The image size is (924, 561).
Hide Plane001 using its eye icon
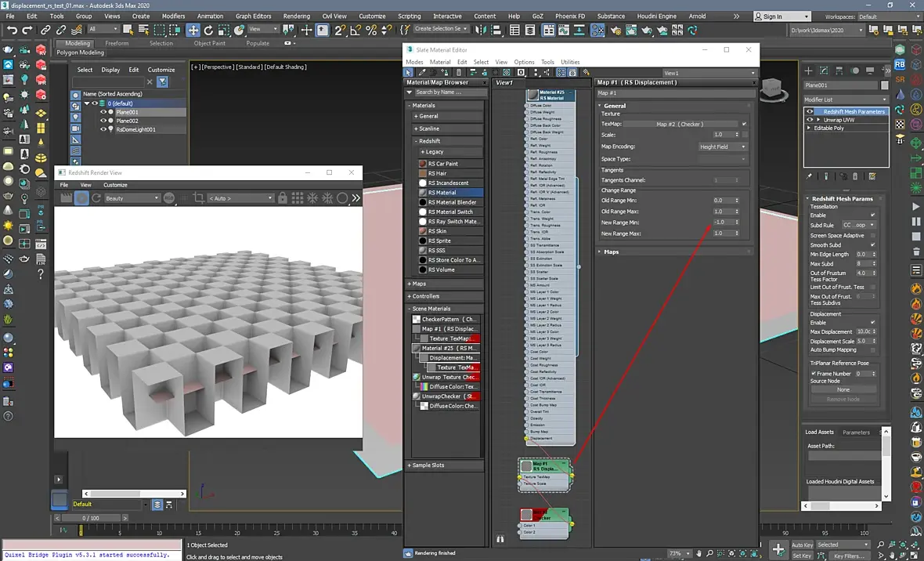click(x=103, y=112)
